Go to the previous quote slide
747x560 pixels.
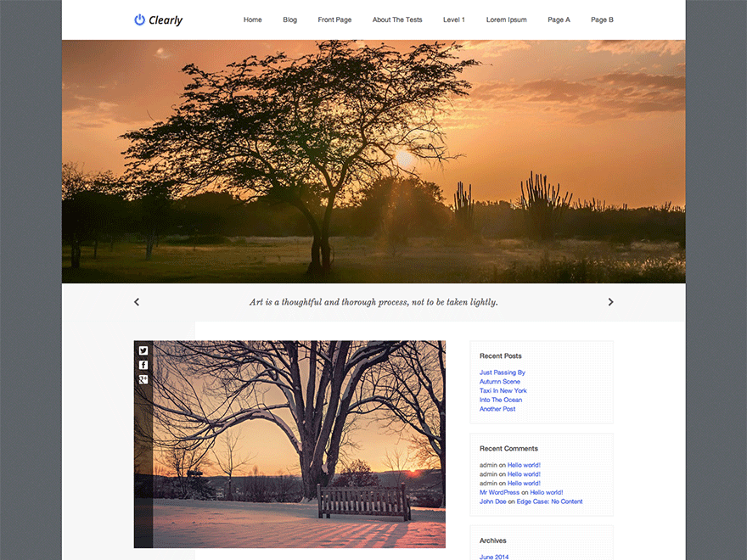click(137, 301)
